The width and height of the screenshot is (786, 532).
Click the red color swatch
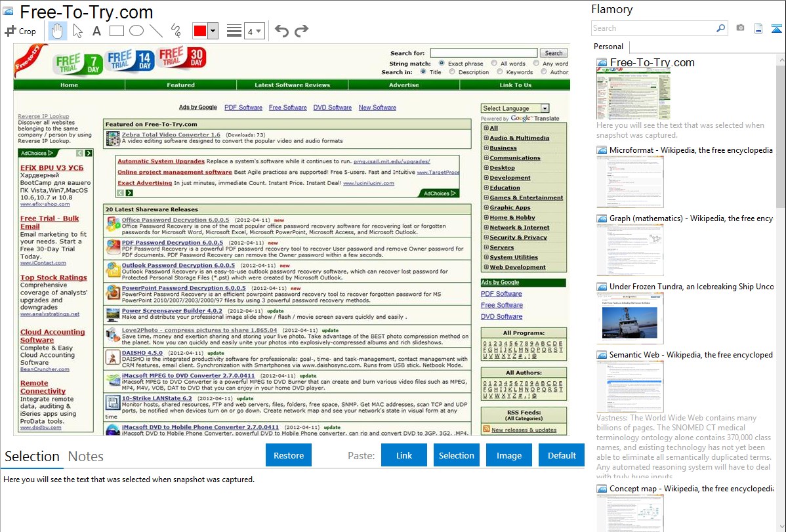tap(200, 31)
